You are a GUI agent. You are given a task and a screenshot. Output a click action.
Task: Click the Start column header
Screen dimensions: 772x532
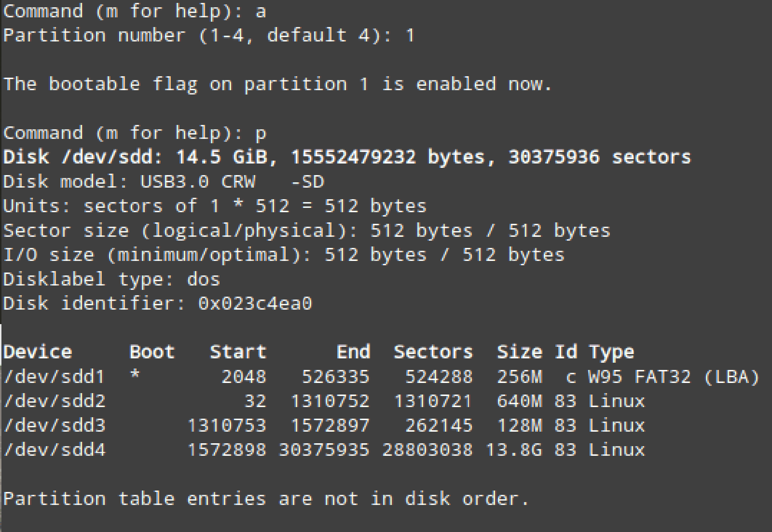238,352
